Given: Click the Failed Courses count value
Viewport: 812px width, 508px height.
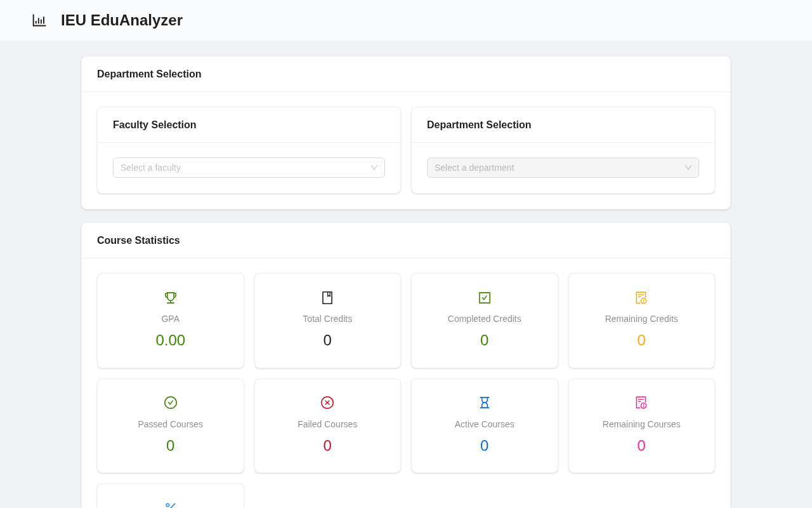Looking at the screenshot, I should click(327, 446).
